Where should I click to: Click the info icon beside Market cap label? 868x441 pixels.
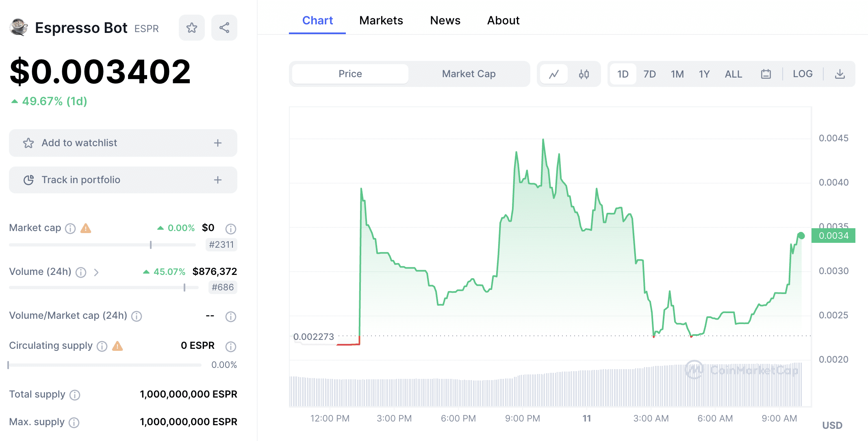(x=70, y=229)
